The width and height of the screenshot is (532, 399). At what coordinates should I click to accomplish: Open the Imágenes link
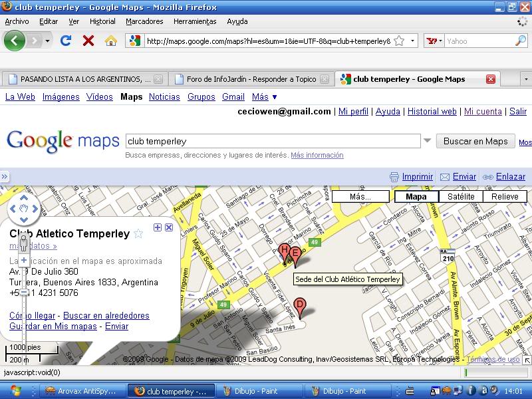[61, 96]
